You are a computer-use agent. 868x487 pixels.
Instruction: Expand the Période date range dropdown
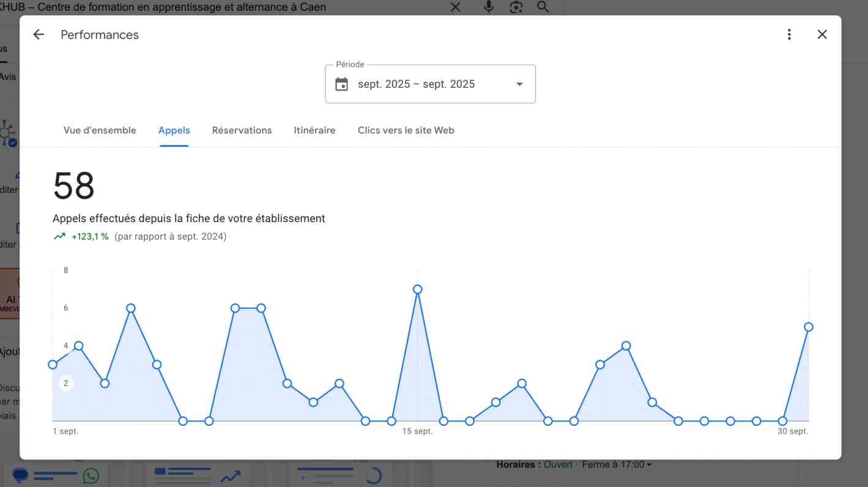pyautogui.click(x=519, y=84)
